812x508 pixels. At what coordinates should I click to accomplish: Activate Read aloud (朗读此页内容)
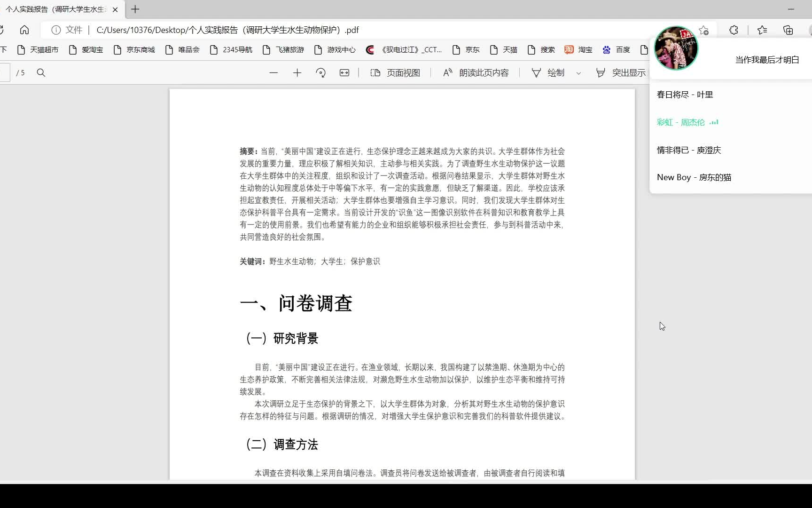point(476,72)
